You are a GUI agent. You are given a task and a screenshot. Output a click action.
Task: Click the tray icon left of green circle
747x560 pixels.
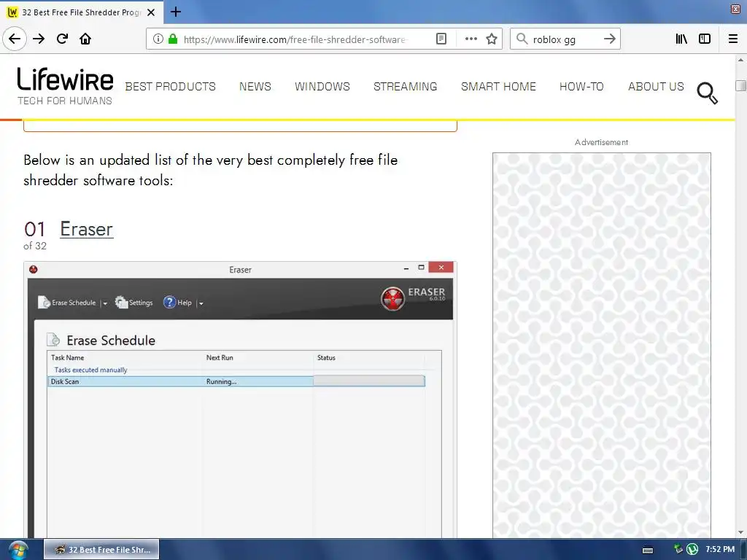tap(678, 549)
